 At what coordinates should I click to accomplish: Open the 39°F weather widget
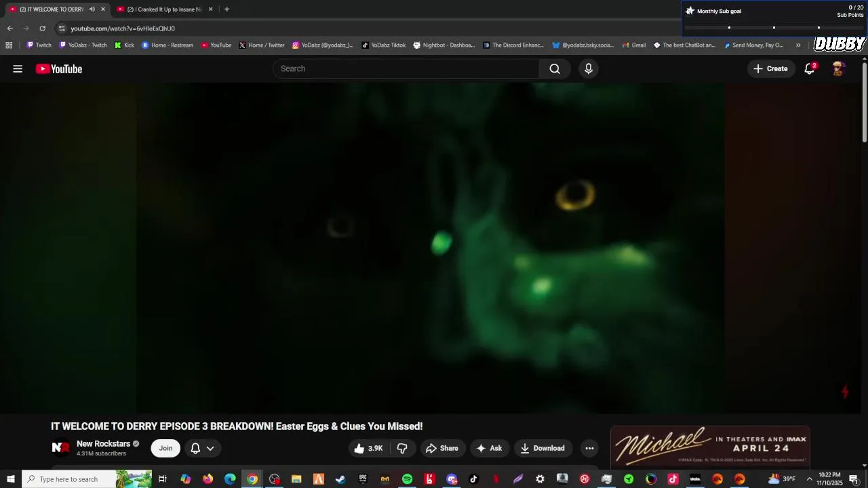pyautogui.click(x=782, y=479)
